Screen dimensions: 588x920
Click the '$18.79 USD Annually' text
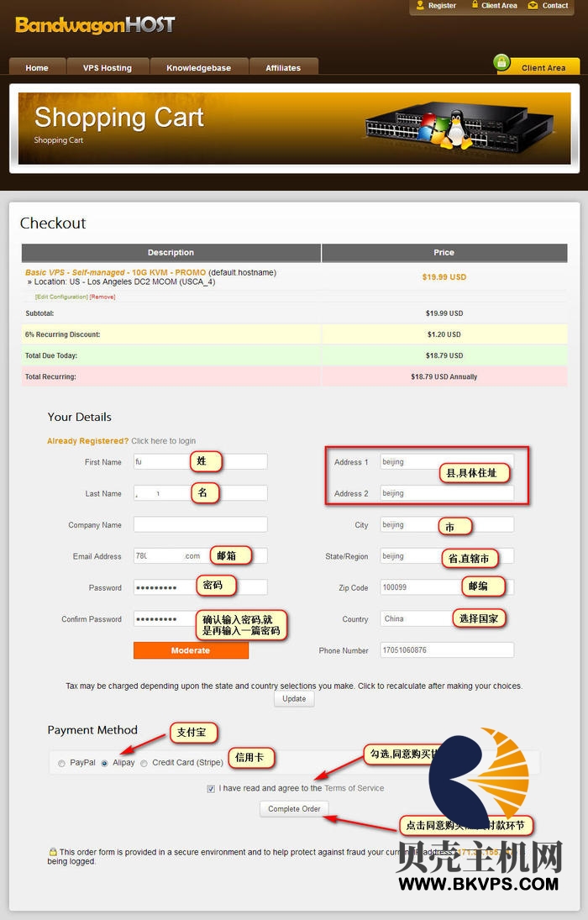(444, 376)
